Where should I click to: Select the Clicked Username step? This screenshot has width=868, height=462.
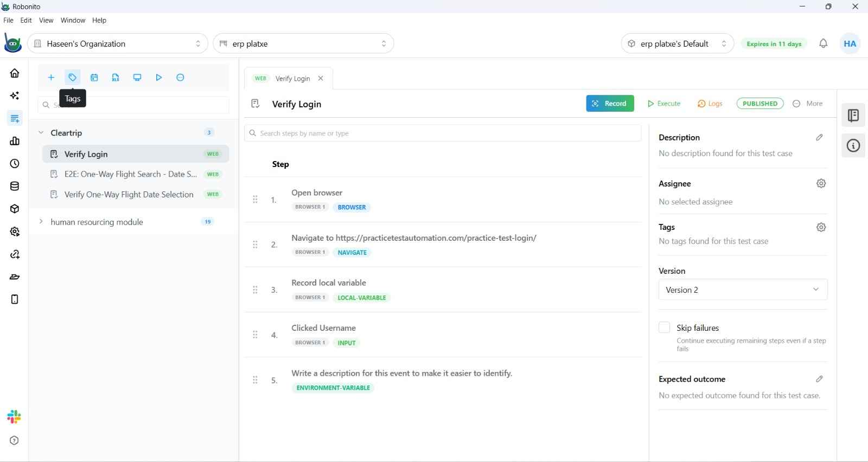coord(443,335)
